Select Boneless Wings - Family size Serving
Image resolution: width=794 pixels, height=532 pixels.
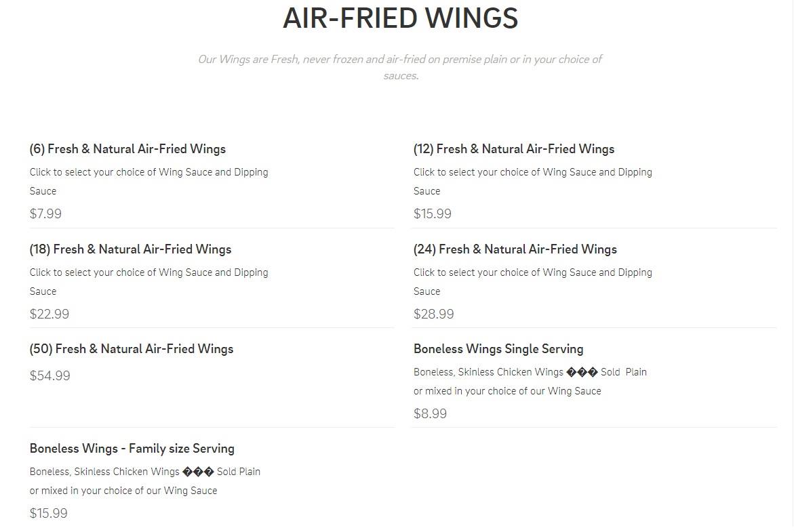(132, 449)
